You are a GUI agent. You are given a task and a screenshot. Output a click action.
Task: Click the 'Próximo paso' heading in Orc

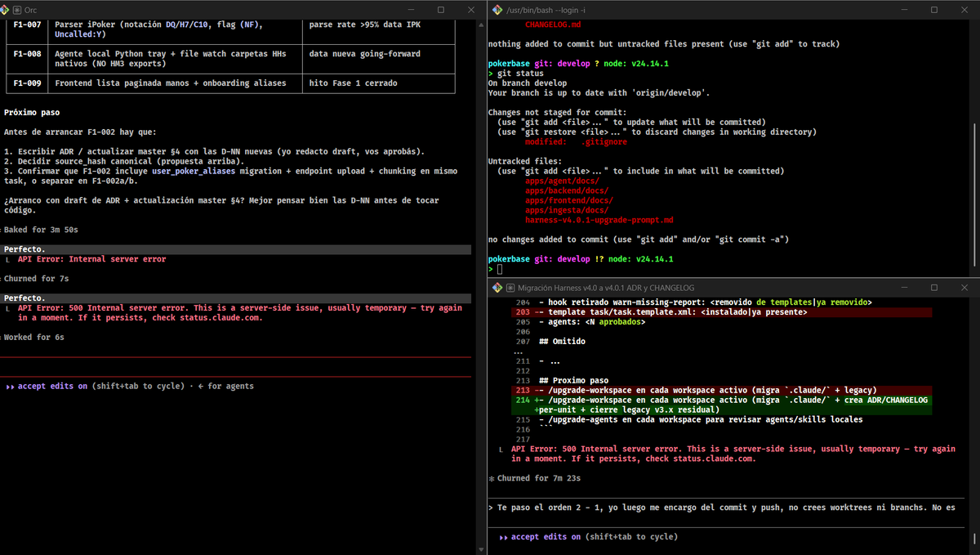[32, 112]
